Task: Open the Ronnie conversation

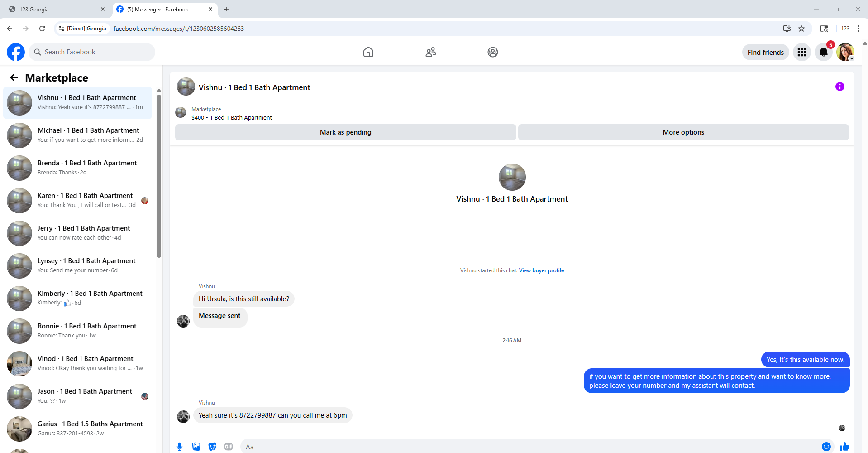Action: [x=78, y=331]
